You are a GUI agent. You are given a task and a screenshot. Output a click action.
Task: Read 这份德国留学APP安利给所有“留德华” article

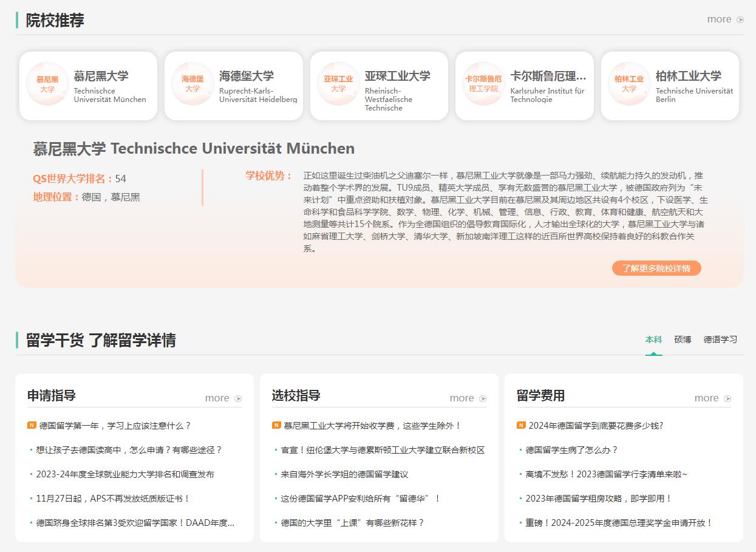[361, 499]
